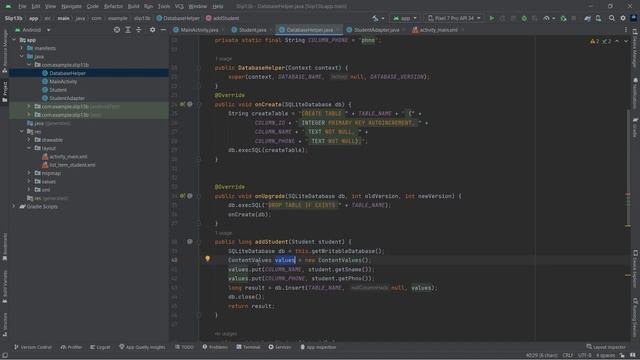Expand the manifests folder
640x360 pixels.
pos(22,48)
